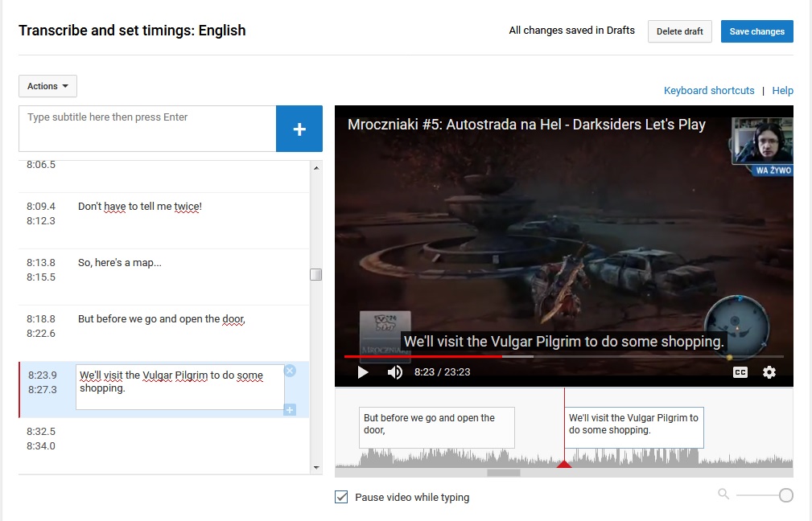
Task: Remove the Vulgar Pilgrim subtitle with the X icon
Action: click(290, 371)
